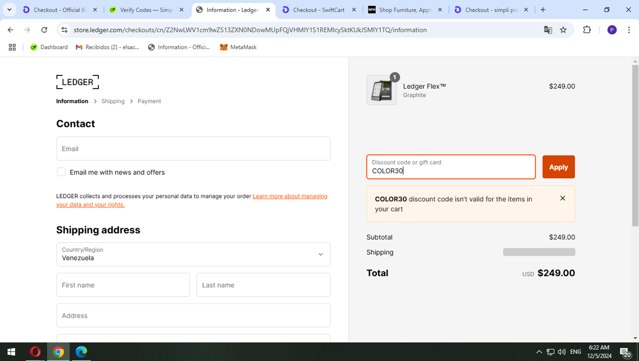Click the $249.00 Total amount
The image size is (639, 361).
click(x=556, y=273)
